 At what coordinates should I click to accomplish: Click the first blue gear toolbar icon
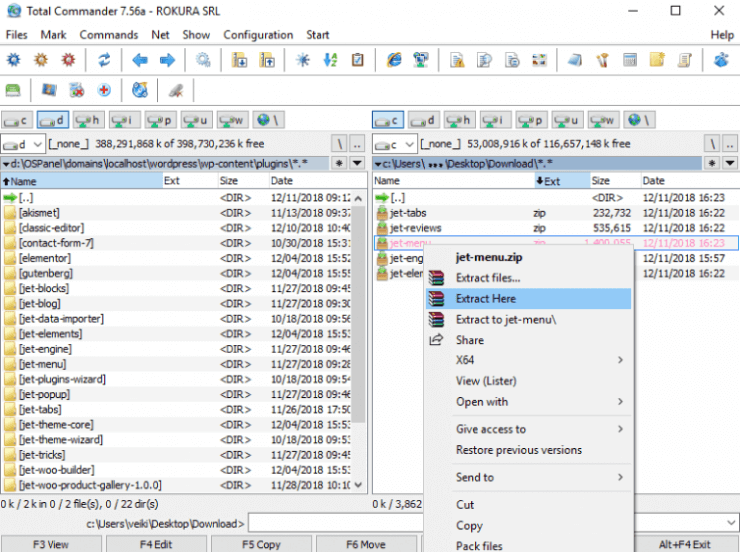point(14,60)
